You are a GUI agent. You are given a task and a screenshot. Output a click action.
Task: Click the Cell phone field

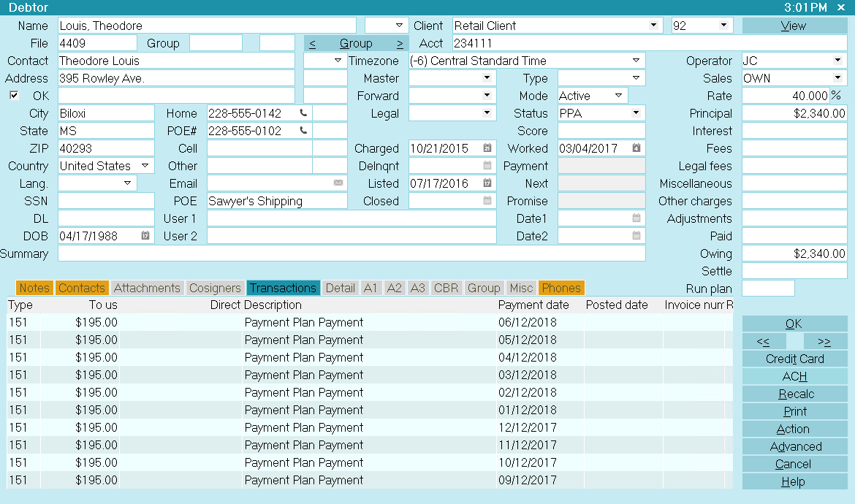click(x=259, y=148)
